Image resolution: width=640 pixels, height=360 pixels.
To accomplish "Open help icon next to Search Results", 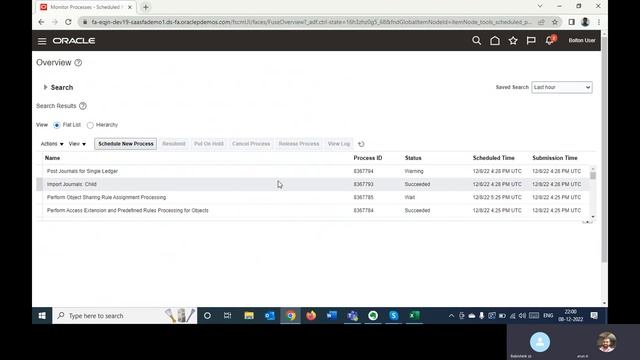I will point(83,106).
